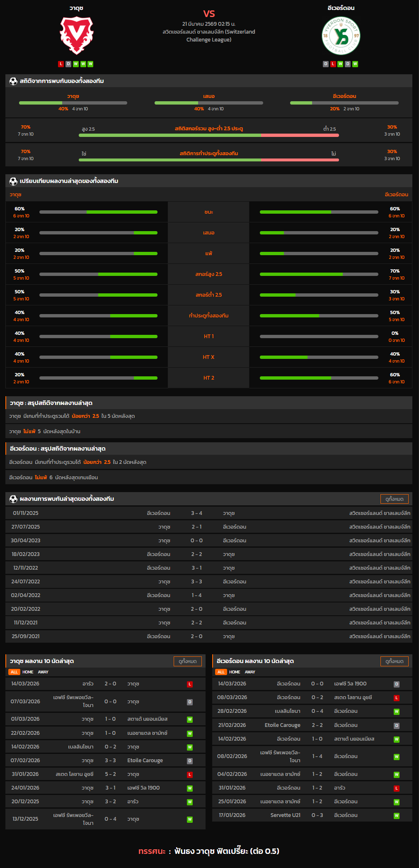Click the over-under 2.5 goals statistic bar

click(209, 135)
